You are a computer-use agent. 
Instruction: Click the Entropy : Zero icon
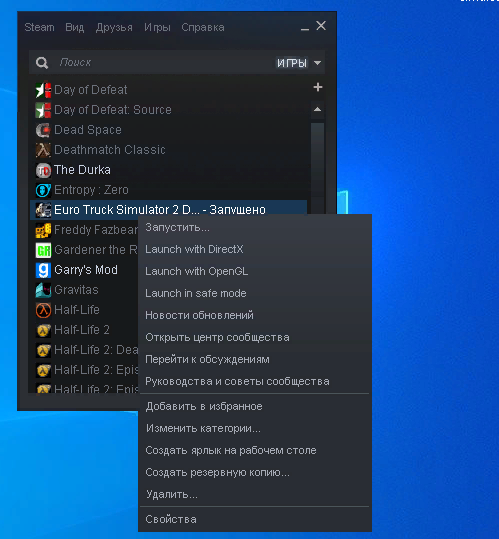43,190
